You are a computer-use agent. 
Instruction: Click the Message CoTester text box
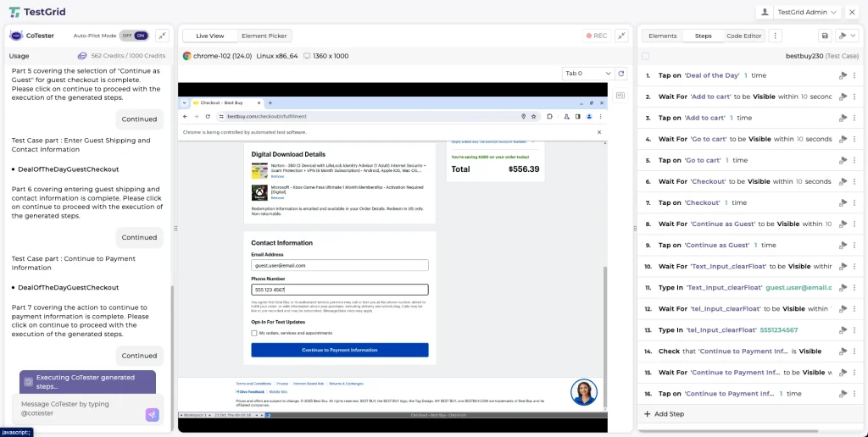[x=77, y=408]
